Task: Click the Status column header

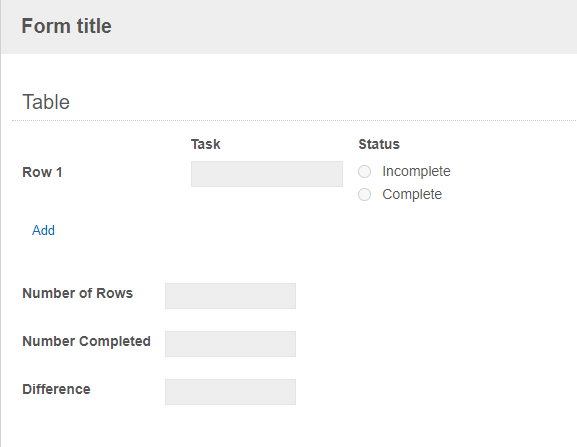Action: pyautogui.click(x=379, y=144)
